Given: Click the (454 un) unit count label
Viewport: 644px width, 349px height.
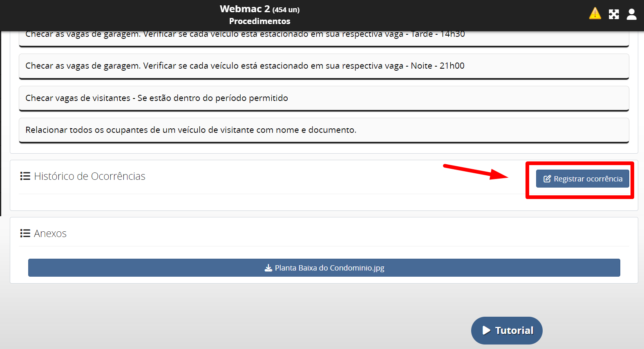Looking at the screenshot, I should pos(286,10).
